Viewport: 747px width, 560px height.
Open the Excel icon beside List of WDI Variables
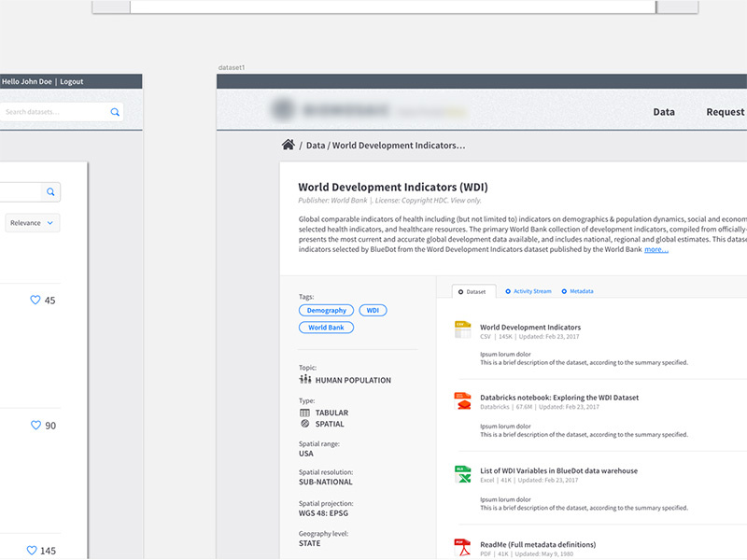(x=461, y=474)
